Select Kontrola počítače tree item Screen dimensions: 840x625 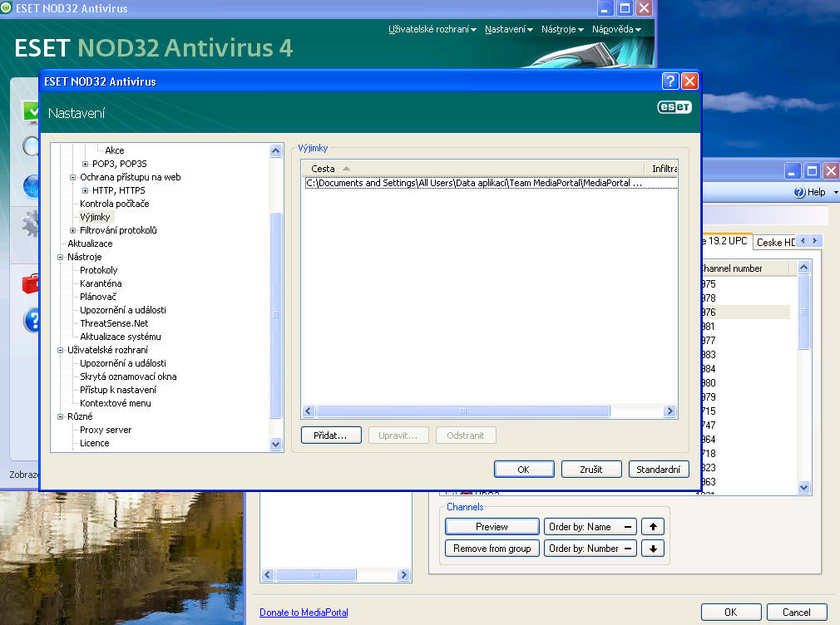[x=115, y=204]
